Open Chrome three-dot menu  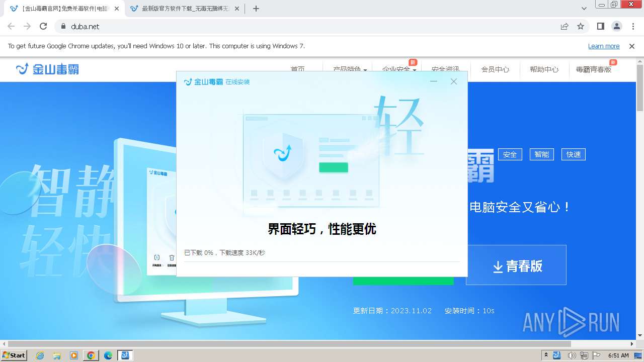pyautogui.click(x=633, y=26)
